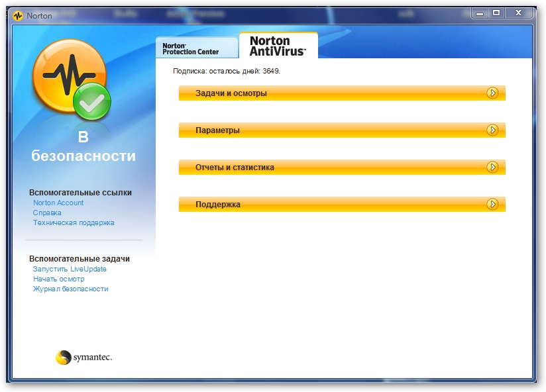Screen dimensions: 546x392
Task: Click the Вспомогательные ссылки heading
Action: click(x=80, y=193)
